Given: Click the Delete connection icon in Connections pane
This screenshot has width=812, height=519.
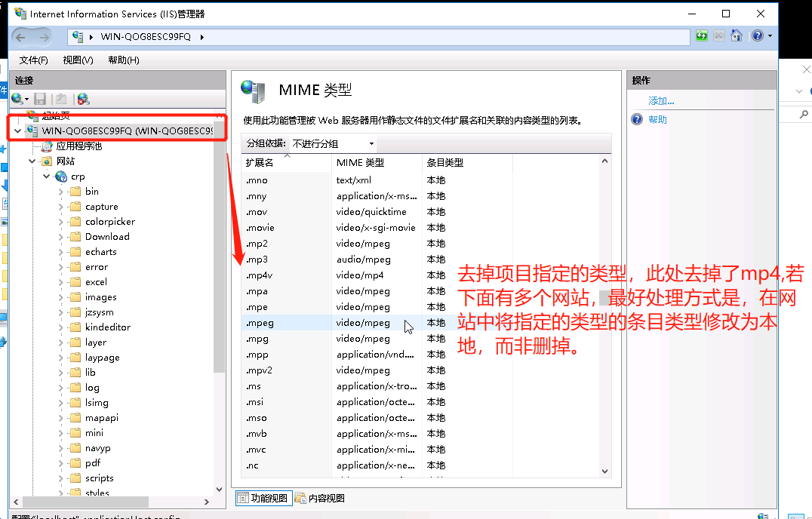Looking at the screenshot, I should 83,99.
